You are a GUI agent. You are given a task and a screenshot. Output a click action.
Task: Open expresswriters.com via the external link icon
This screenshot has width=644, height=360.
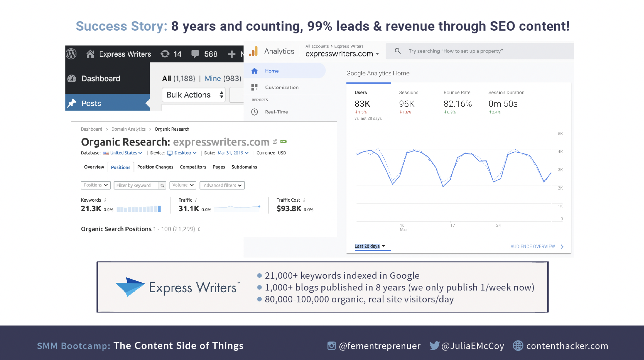point(275,142)
